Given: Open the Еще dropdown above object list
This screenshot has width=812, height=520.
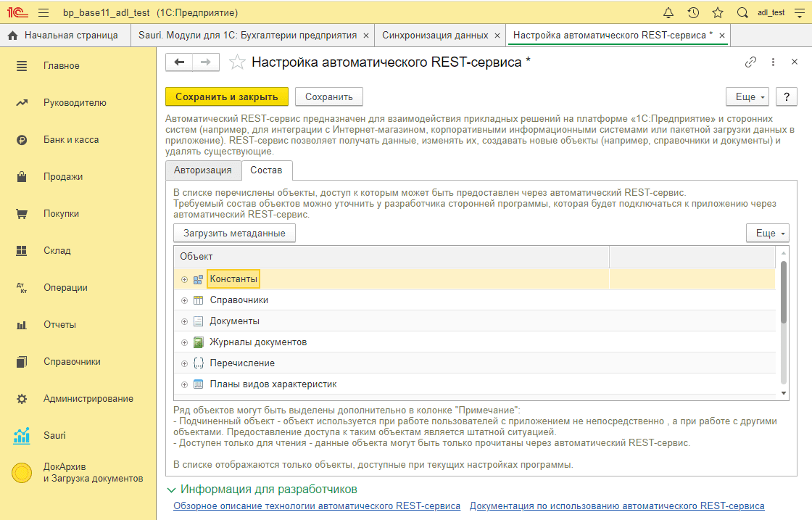Looking at the screenshot, I should point(768,233).
